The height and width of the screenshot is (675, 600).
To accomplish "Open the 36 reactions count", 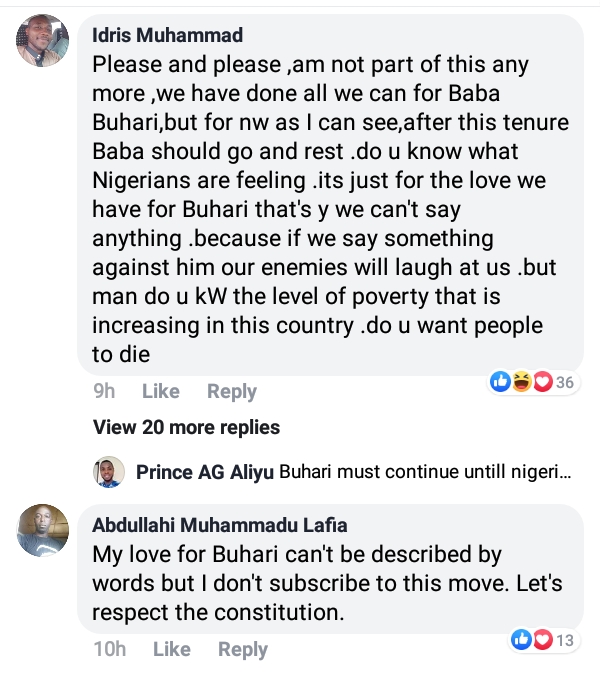I will click(x=565, y=382).
